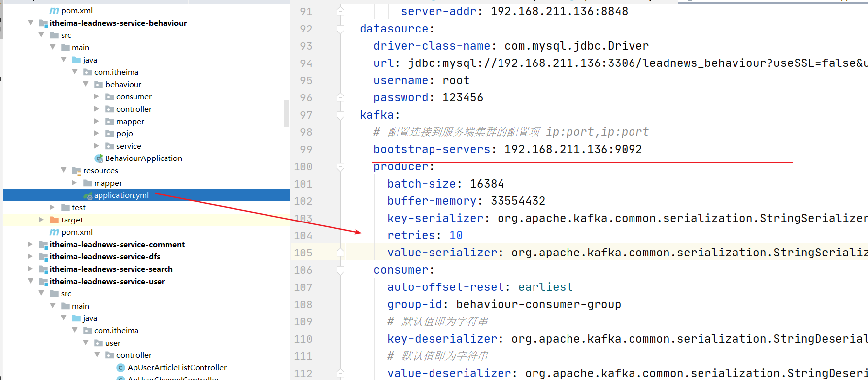Screen dimensions: 868x380
Task: Click the auto-offset-reset value earliest
Action: pyautogui.click(x=545, y=287)
